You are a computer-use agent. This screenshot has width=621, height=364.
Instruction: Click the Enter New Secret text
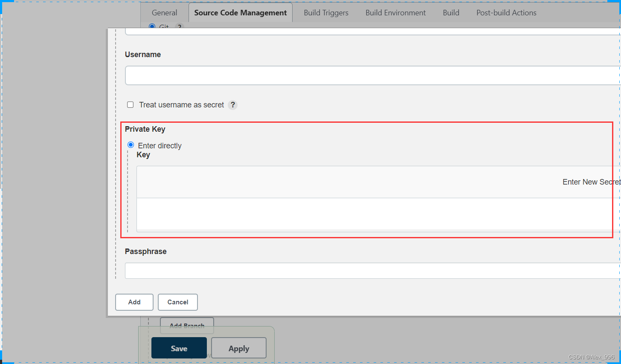[591, 182]
